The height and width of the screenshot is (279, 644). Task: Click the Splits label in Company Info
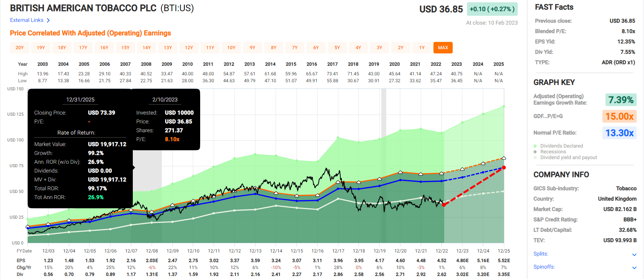point(540,254)
